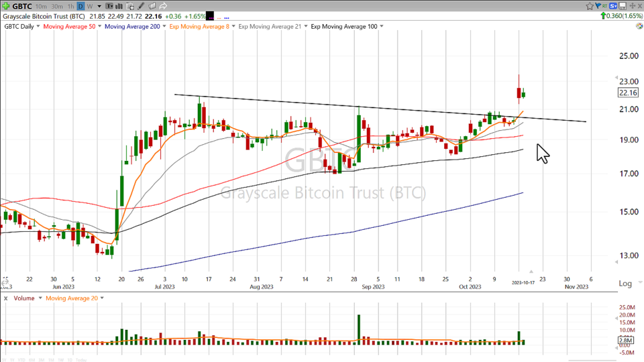The height and width of the screenshot is (362, 644).
Task: Open the blue S dropdown button
Action: pyautogui.click(x=614, y=6)
